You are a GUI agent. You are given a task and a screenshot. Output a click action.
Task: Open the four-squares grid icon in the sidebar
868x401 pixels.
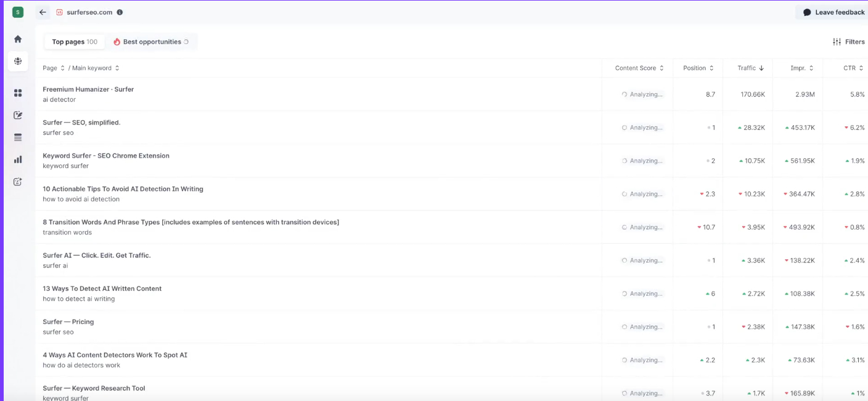pos(18,93)
